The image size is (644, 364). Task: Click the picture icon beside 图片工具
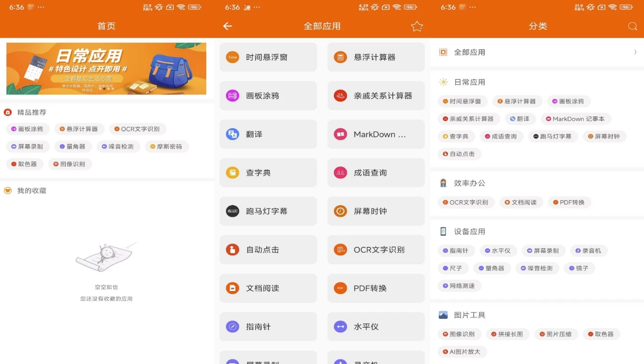tap(443, 315)
